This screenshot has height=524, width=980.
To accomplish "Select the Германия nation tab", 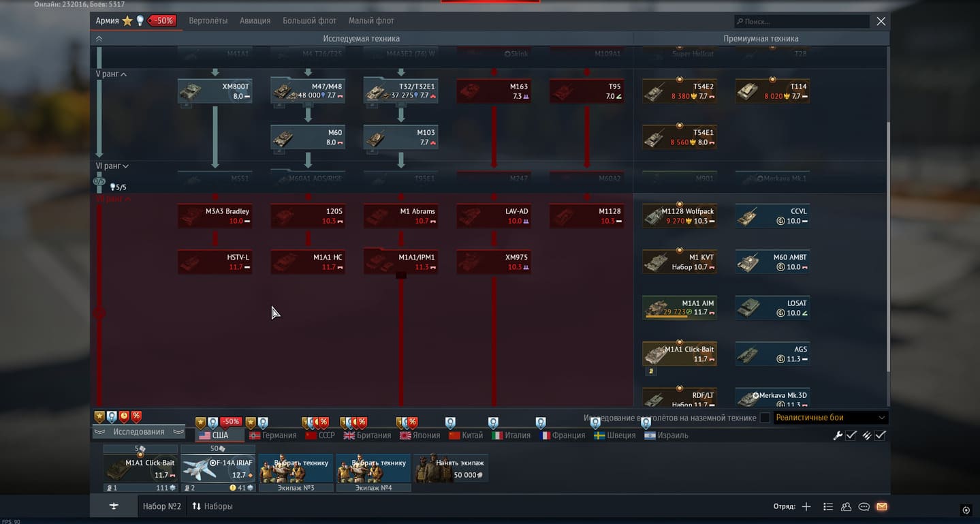I will click(x=272, y=435).
